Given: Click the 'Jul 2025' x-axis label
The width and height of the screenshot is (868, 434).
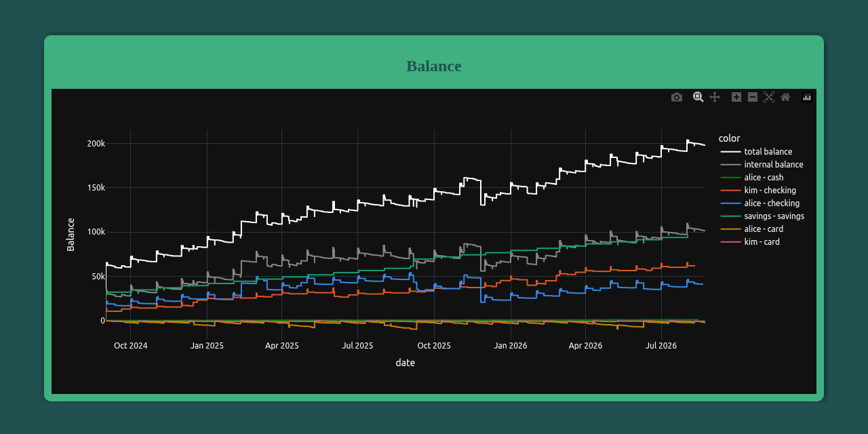Looking at the screenshot, I should tap(357, 346).
